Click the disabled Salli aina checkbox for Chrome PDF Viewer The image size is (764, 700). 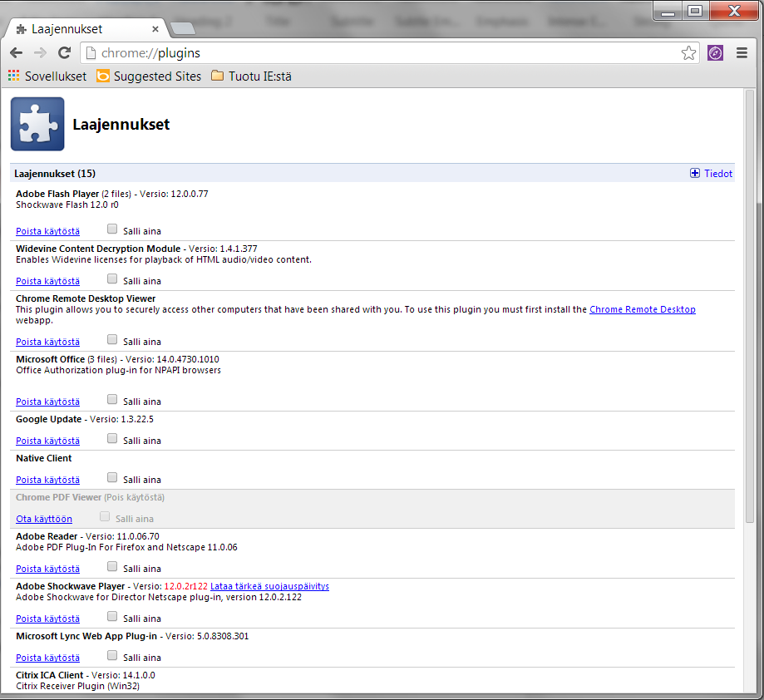coord(104,516)
